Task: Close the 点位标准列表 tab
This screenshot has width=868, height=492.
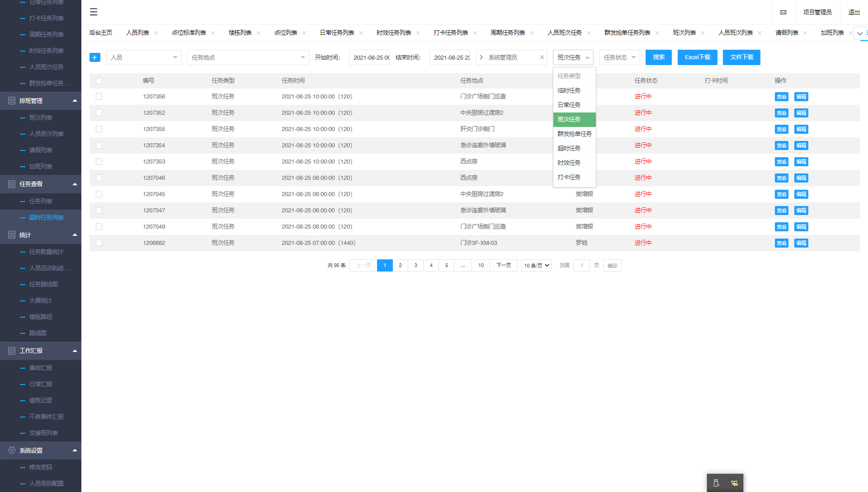Action: pyautogui.click(x=213, y=33)
